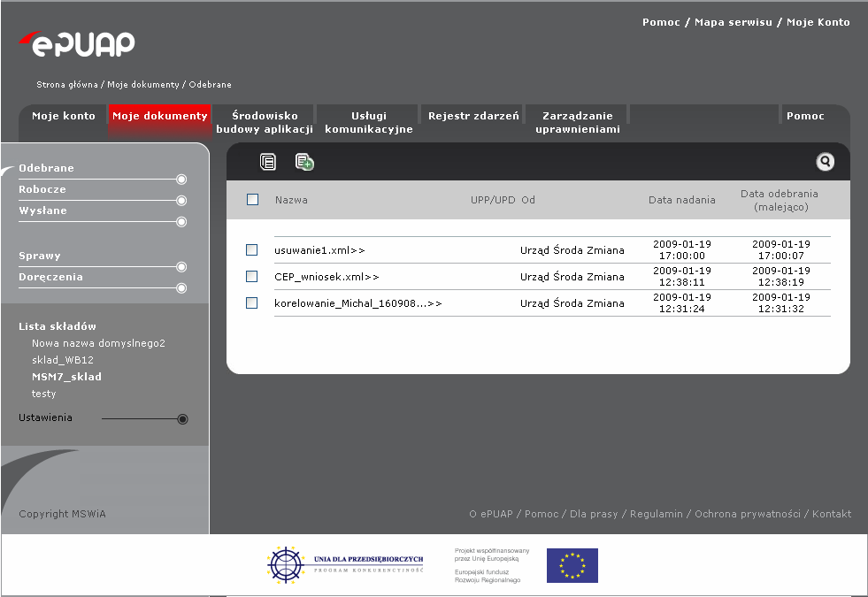Open the document korelowanie_Michal_160908...>>
This screenshot has width=868, height=597.
point(358,303)
